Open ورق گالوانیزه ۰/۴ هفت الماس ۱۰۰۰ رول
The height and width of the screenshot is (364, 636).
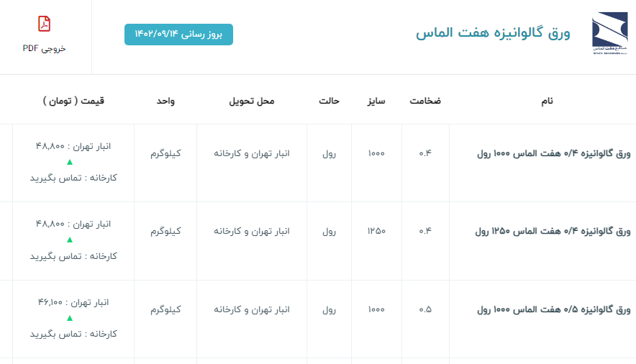tap(554, 153)
